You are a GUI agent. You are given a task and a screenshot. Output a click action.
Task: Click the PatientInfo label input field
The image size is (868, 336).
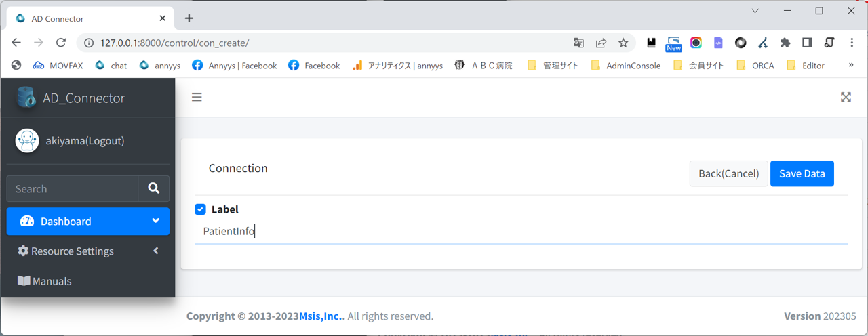coord(521,231)
